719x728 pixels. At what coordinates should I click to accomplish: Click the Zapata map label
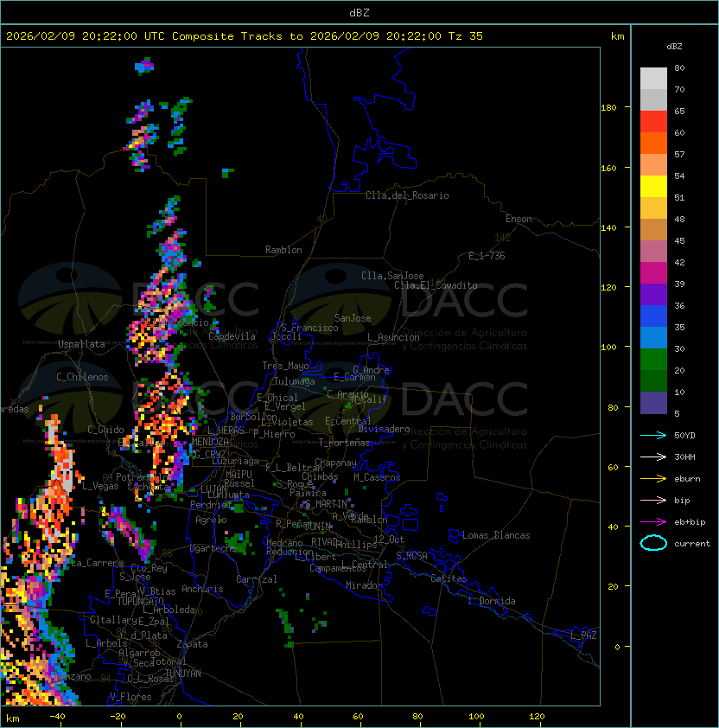pos(192,644)
